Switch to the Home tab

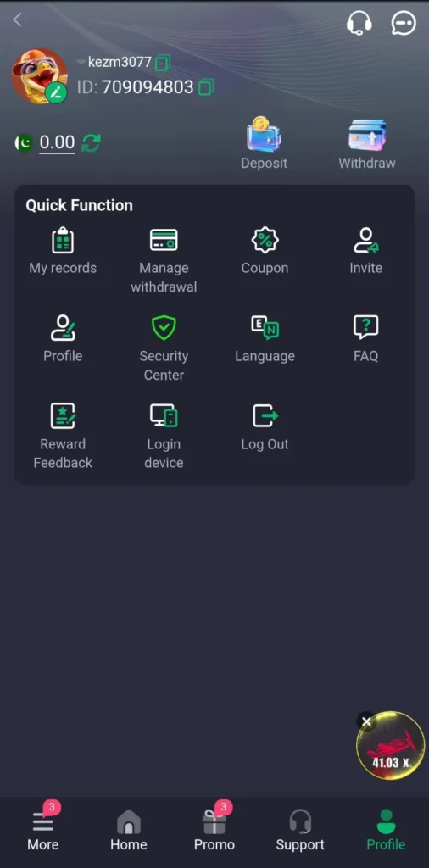pyautogui.click(x=128, y=829)
